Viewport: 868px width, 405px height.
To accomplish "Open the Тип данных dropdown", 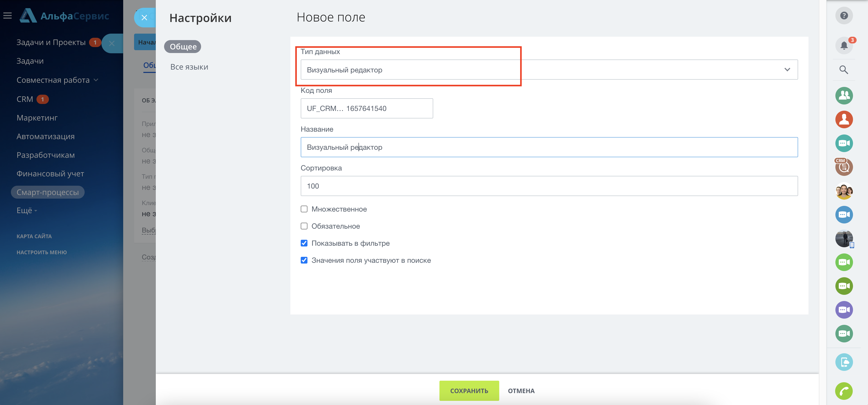I will tap(549, 70).
